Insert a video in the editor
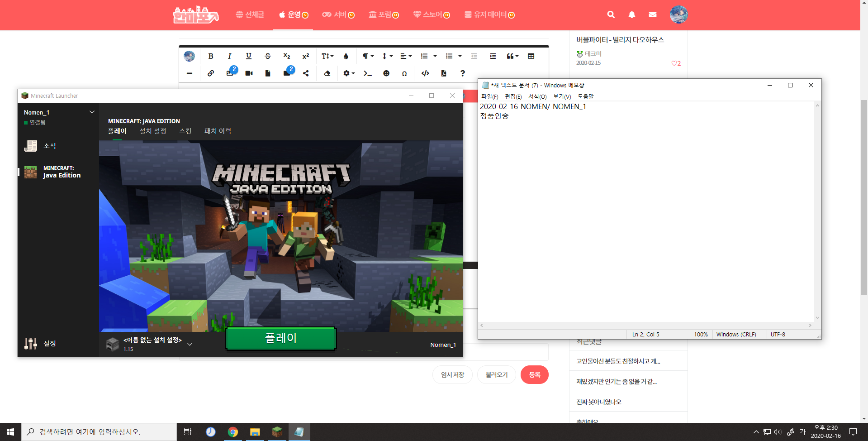The height and width of the screenshot is (441, 868). (x=249, y=73)
